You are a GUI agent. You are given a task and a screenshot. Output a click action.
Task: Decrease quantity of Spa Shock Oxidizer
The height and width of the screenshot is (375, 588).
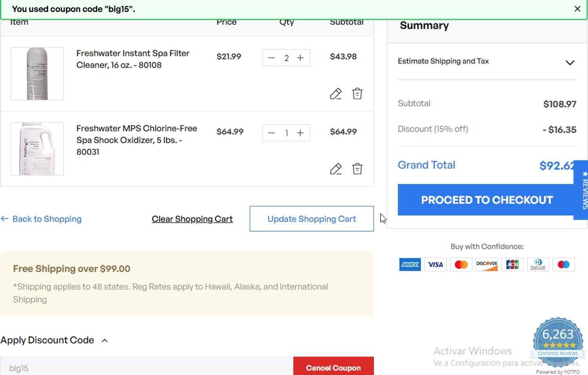point(271,133)
